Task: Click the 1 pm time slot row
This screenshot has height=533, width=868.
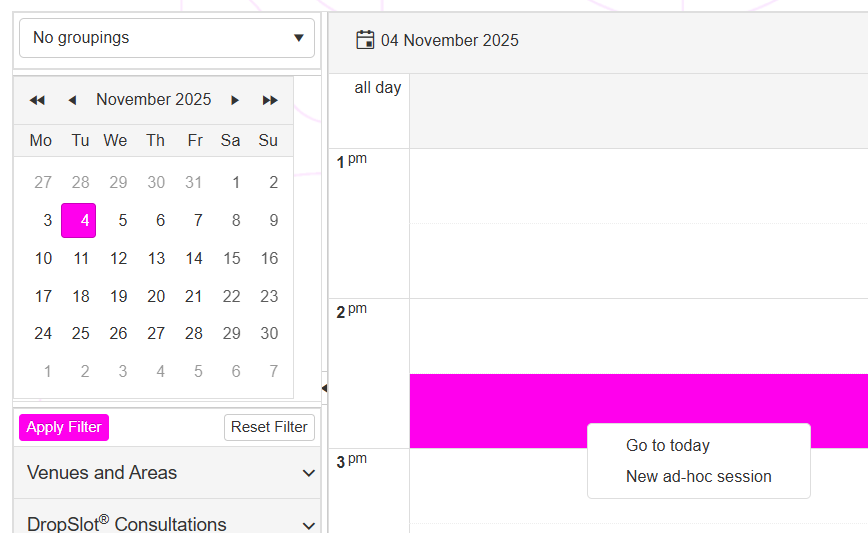Action: (638, 186)
